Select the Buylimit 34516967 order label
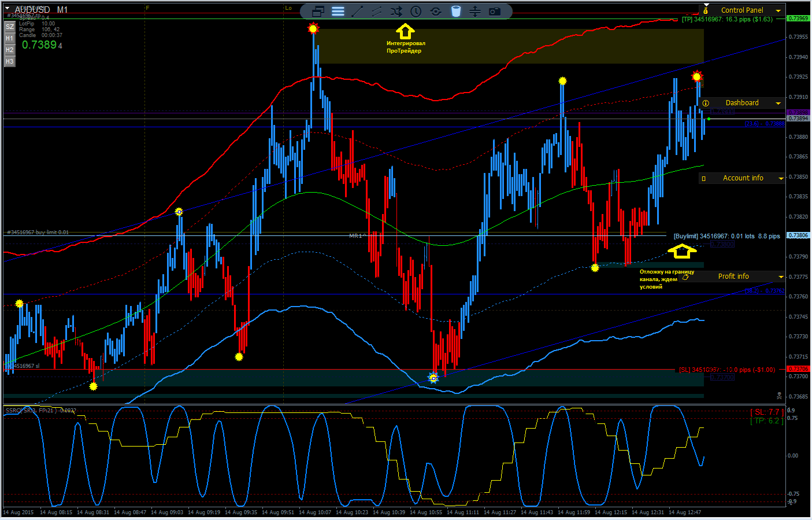The image size is (812, 520). tap(727, 236)
